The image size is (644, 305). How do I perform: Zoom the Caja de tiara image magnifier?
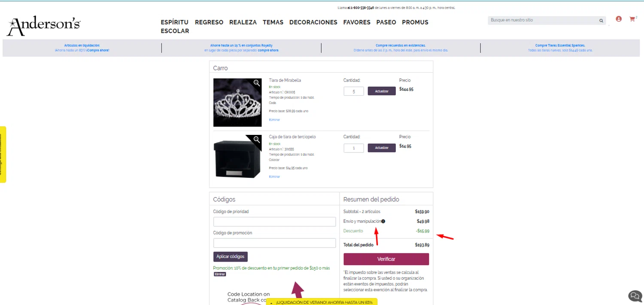tap(257, 140)
